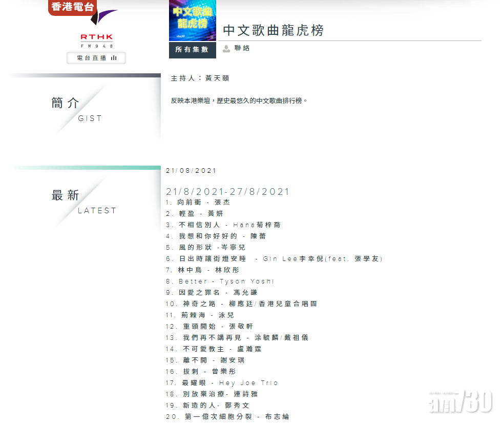The image size is (504, 423).
Task: Click the 聯絡 contact link text
Action: pos(242,48)
